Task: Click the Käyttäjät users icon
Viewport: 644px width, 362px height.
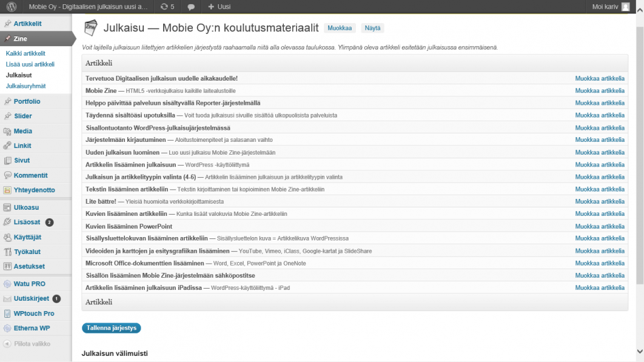Action: point(7,237)
